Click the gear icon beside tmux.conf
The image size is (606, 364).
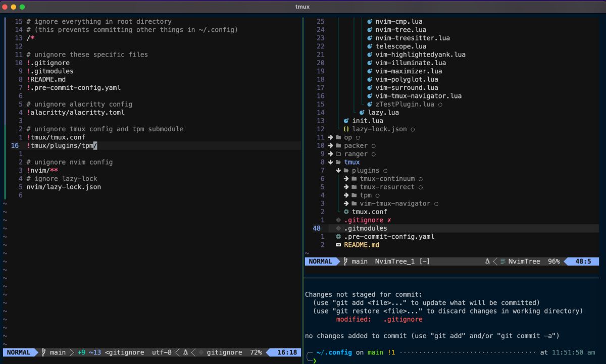[346, 212]
